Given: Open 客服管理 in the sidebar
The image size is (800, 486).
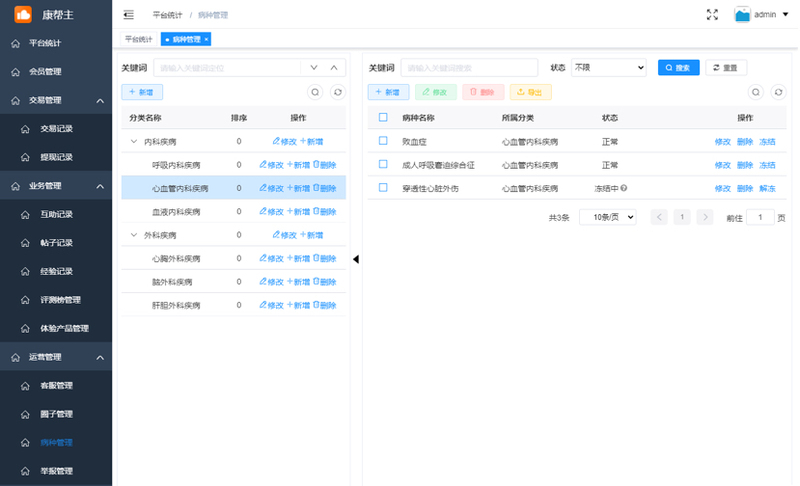Looking at the screenshot, I should tap(56, 386).
